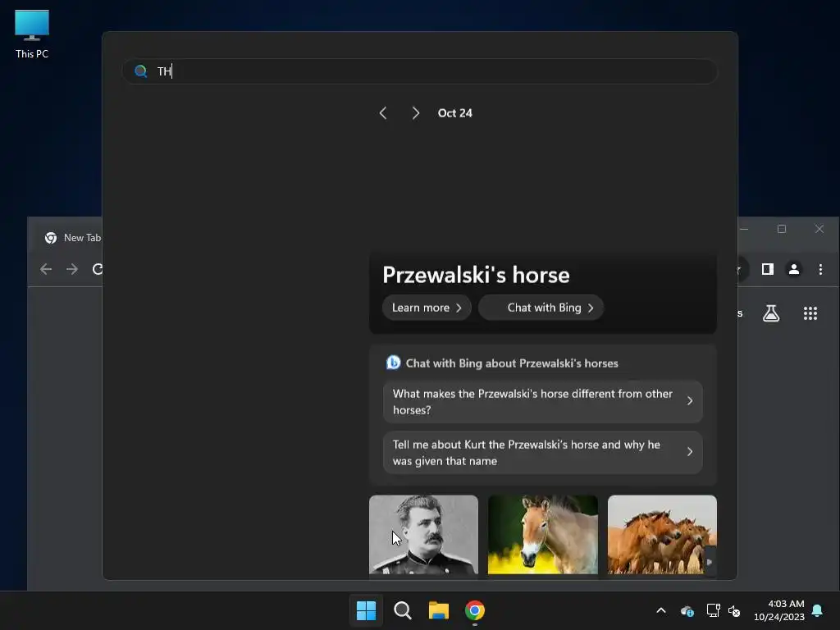This screenshot has width=840, height=630.
Task: Ask about Kurt the Przewalski's horse
Action: [x=543, y=453]
